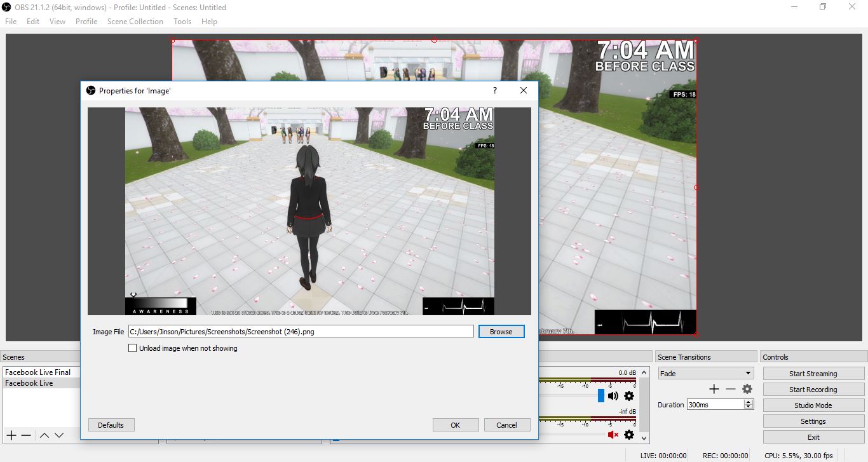Decrease the Duration with the down stepper arrow

[x=749, y=407]
